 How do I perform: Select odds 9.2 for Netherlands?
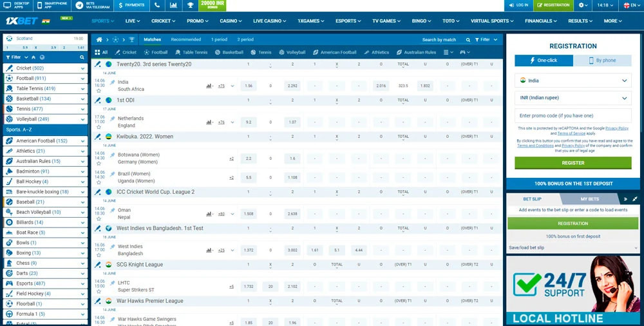[x=249, y=122]
